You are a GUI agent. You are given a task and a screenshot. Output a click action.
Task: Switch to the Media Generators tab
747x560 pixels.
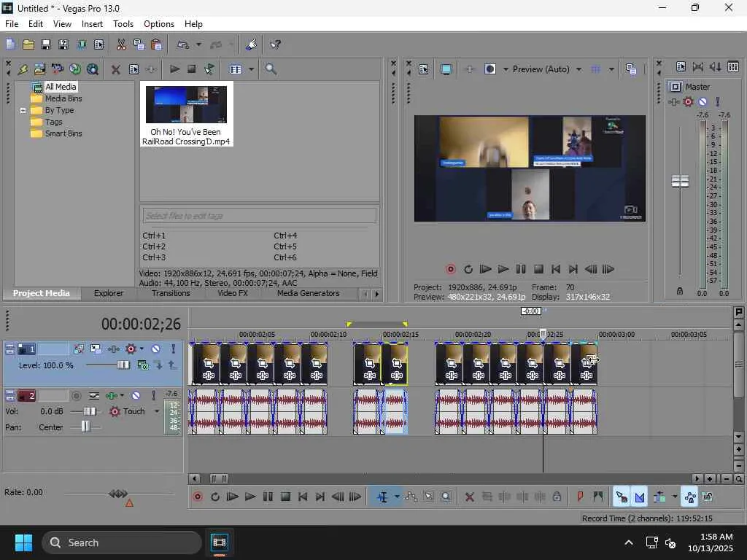click(x=309, y=293)
